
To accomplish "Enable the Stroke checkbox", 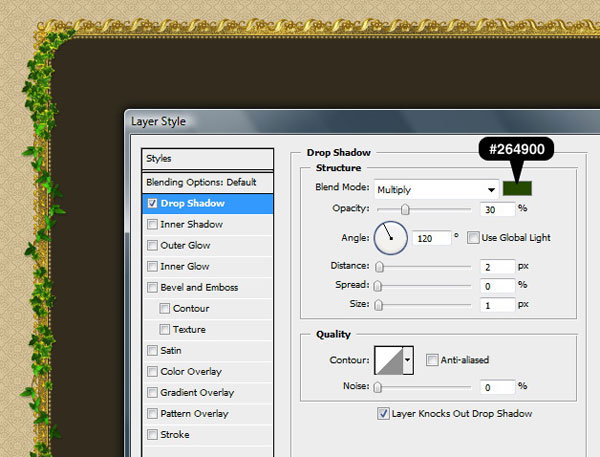I will 152,435.
